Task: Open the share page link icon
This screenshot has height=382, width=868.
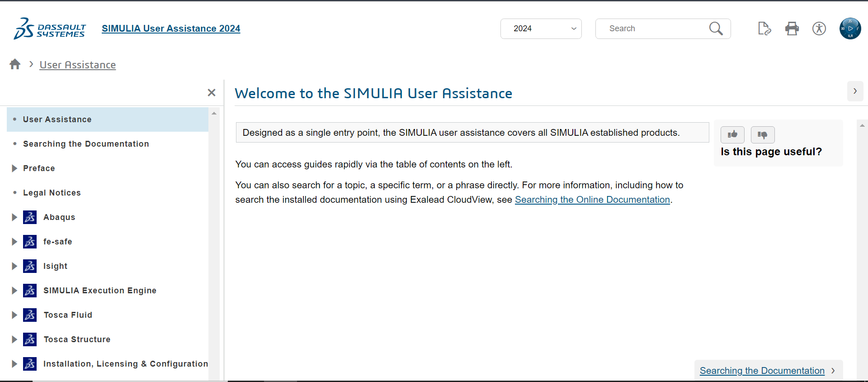Action: [764, 29]
